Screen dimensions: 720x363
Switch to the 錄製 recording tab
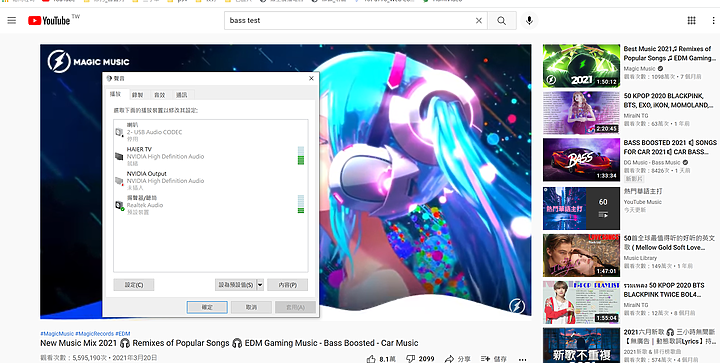[137, 95]
